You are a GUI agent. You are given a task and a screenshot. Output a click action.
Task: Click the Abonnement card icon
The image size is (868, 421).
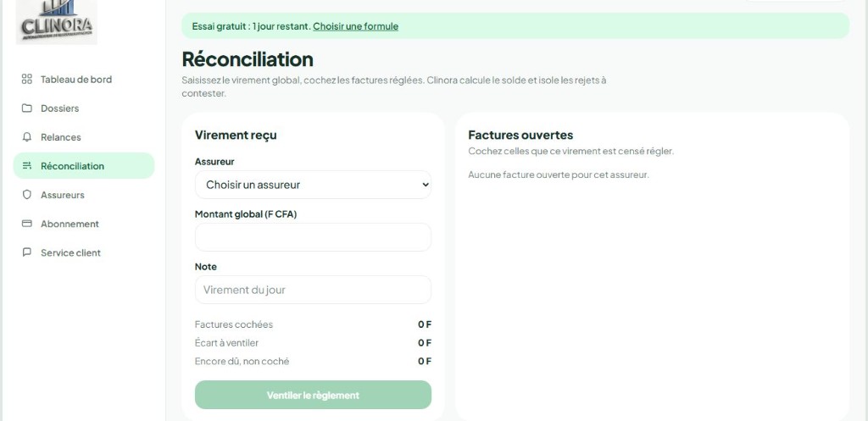(x=26, y=224)
